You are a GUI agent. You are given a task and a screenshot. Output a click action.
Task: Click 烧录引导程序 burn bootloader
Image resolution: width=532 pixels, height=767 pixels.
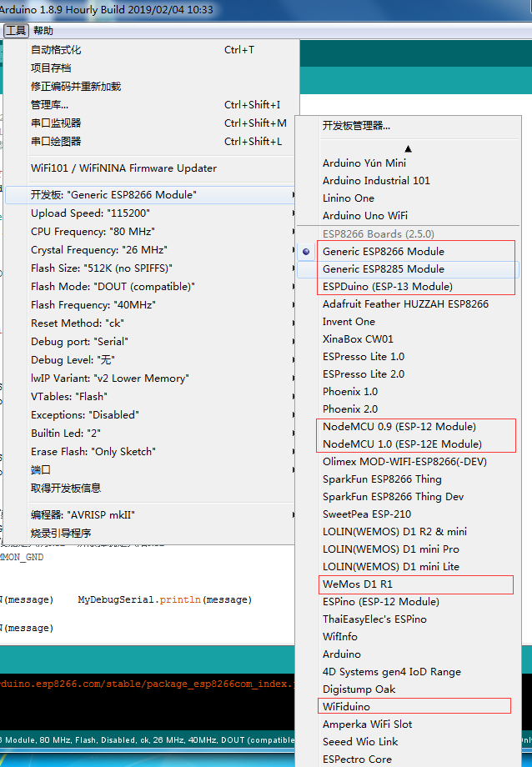tap(150, 534)
